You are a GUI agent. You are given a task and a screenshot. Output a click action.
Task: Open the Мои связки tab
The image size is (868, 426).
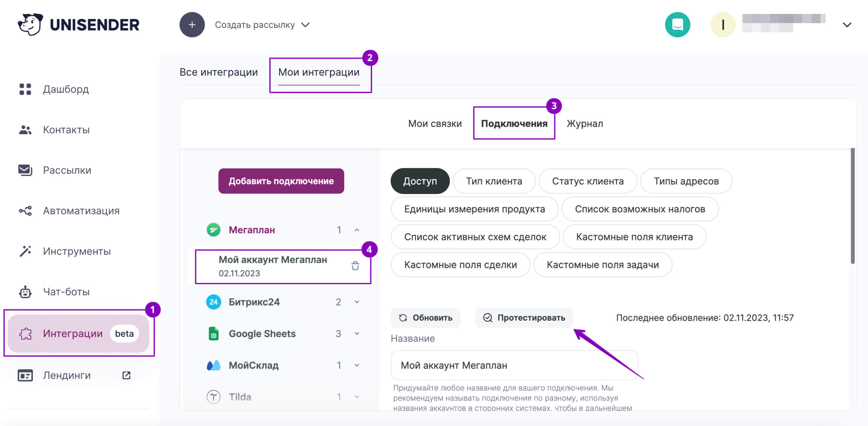pyautogui.click(x=435, y=124)
